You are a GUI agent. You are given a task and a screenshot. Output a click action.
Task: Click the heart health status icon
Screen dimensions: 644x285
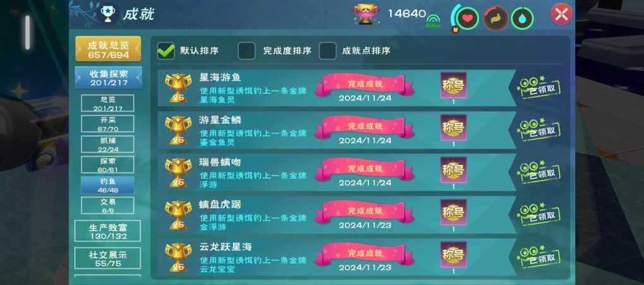468,18
